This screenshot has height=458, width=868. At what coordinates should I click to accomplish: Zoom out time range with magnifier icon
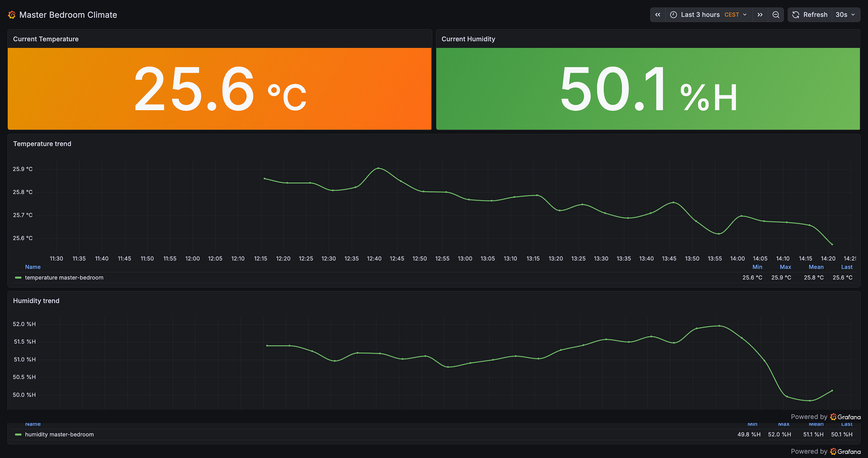(x=776, y=15)
